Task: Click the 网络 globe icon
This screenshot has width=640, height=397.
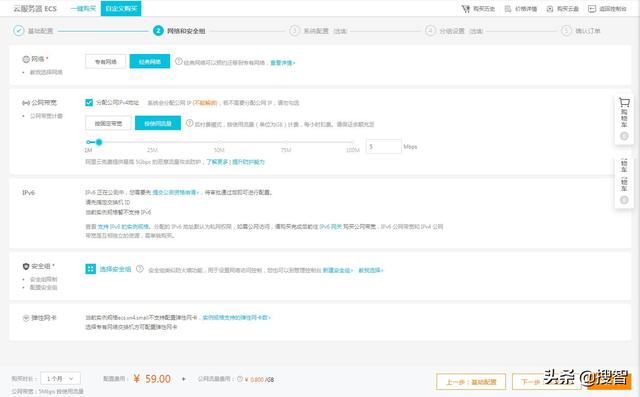Action: 26,59
